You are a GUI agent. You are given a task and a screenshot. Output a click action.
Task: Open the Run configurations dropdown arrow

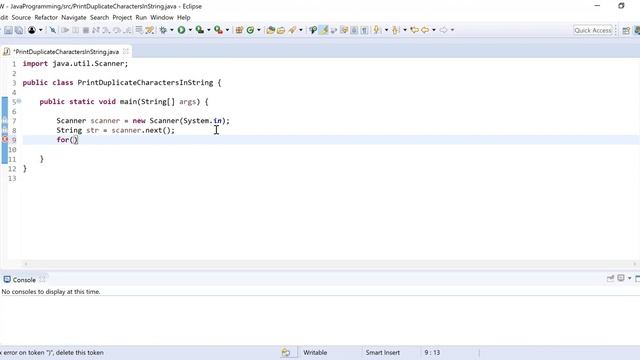click(190, 30)
